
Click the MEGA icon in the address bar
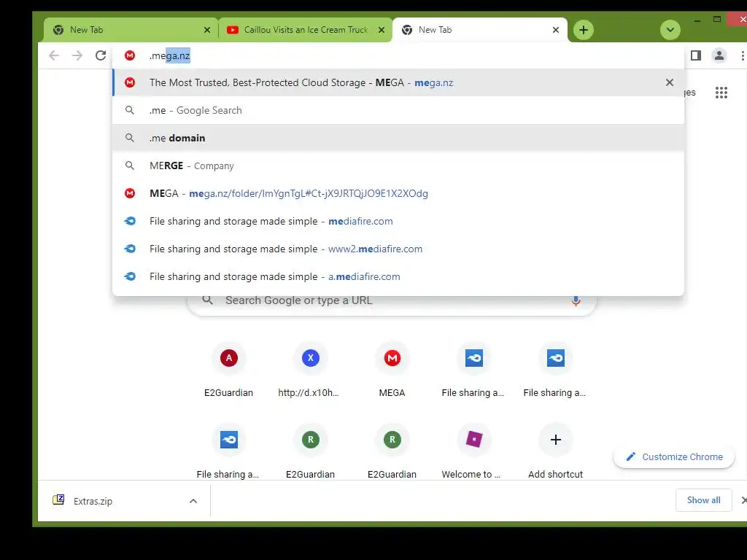click(x=130, y=55)
